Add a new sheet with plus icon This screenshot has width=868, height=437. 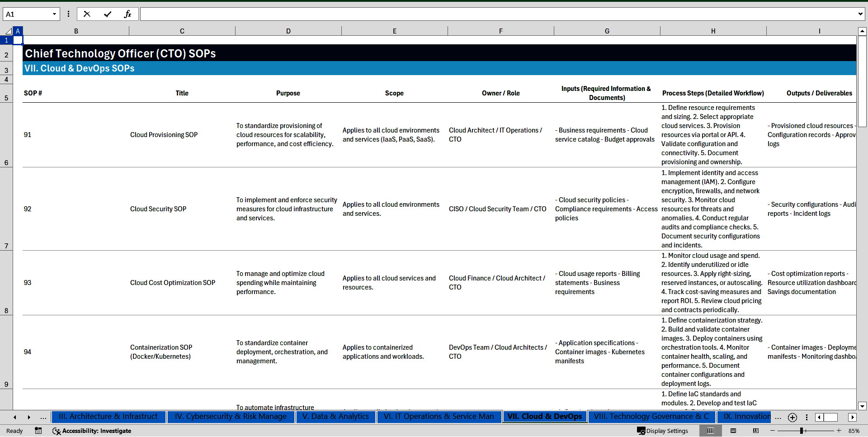coord(792,418)
